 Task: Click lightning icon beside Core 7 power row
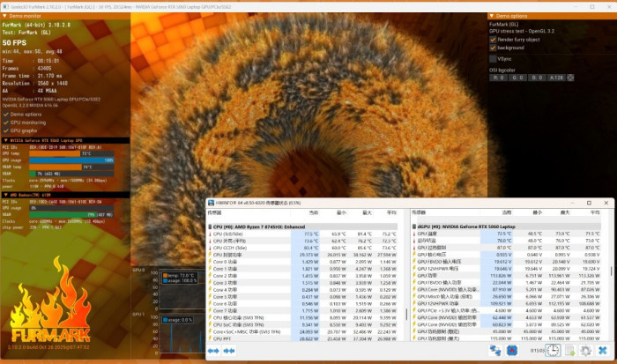[210, 311]
